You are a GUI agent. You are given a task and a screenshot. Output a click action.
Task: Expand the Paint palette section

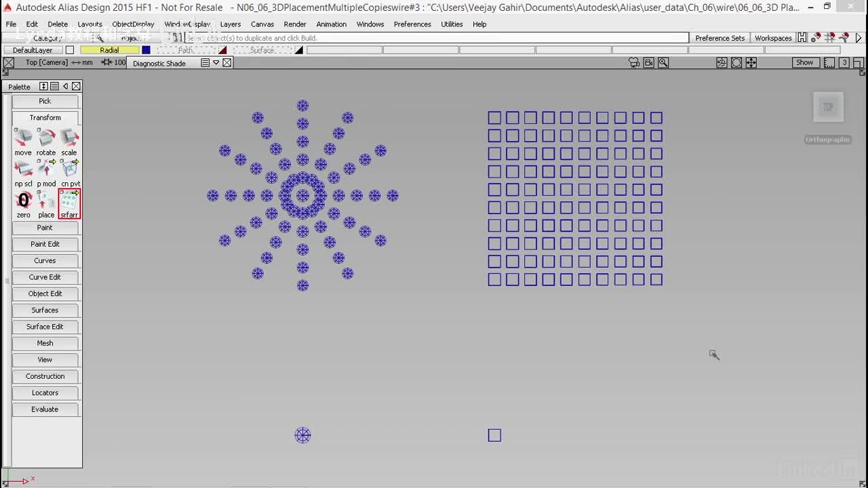coord(45,228)
